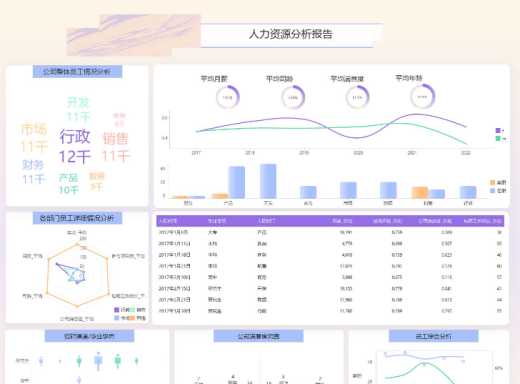Select the 2017年1月6日 table row
Screen dimensions: 520x384
tap(330, 232)
